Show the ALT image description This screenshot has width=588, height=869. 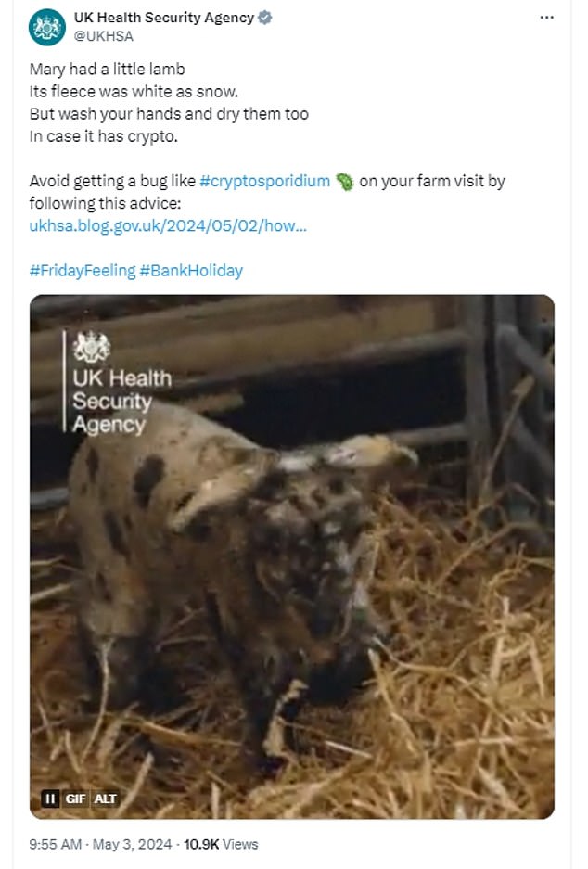click(x=106, y=799)
